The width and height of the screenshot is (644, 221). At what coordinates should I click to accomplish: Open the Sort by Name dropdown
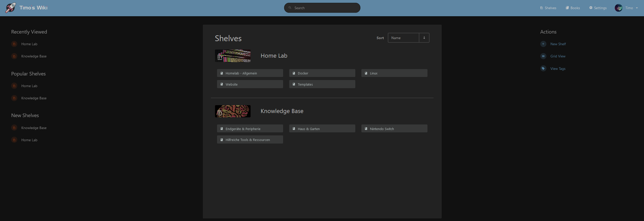403,38
